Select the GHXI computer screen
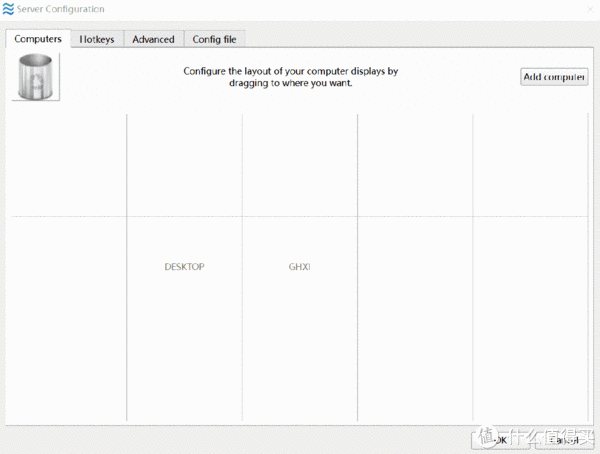600x454 pixels. tap(300, 267)
